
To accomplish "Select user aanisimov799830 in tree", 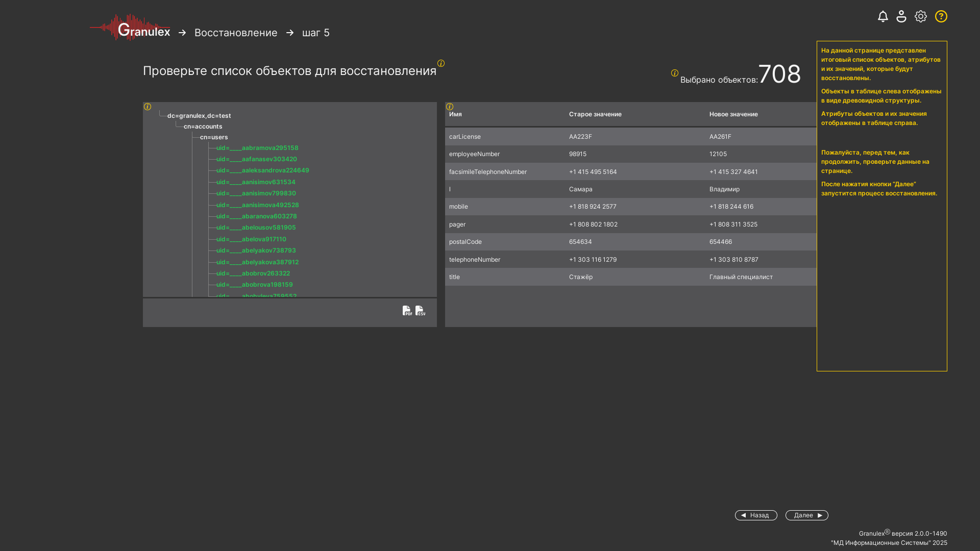I will [256, 193].
